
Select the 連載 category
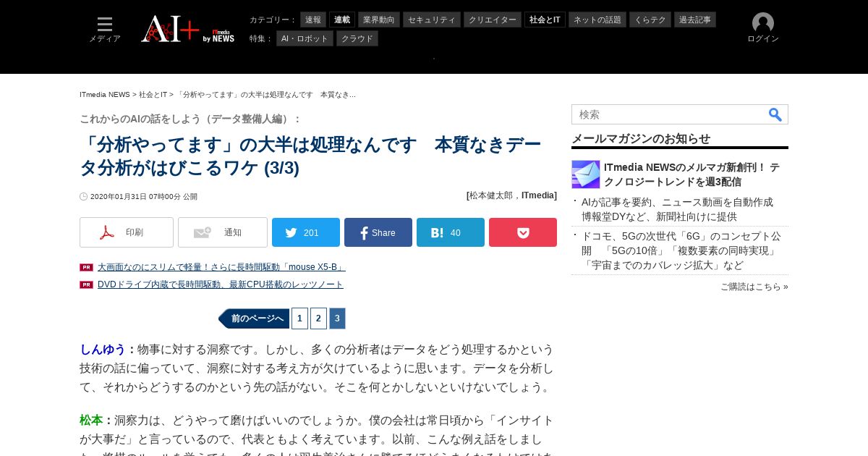tap(342, 20)
